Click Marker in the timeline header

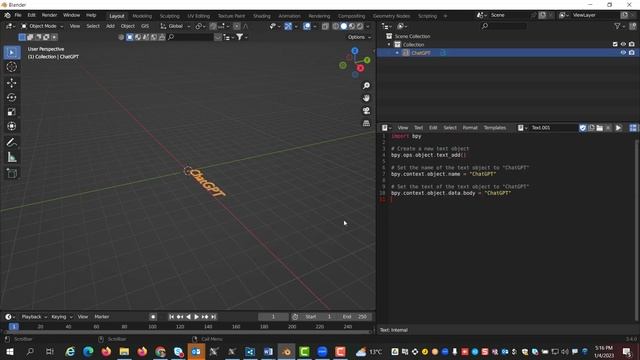[102, 317]
